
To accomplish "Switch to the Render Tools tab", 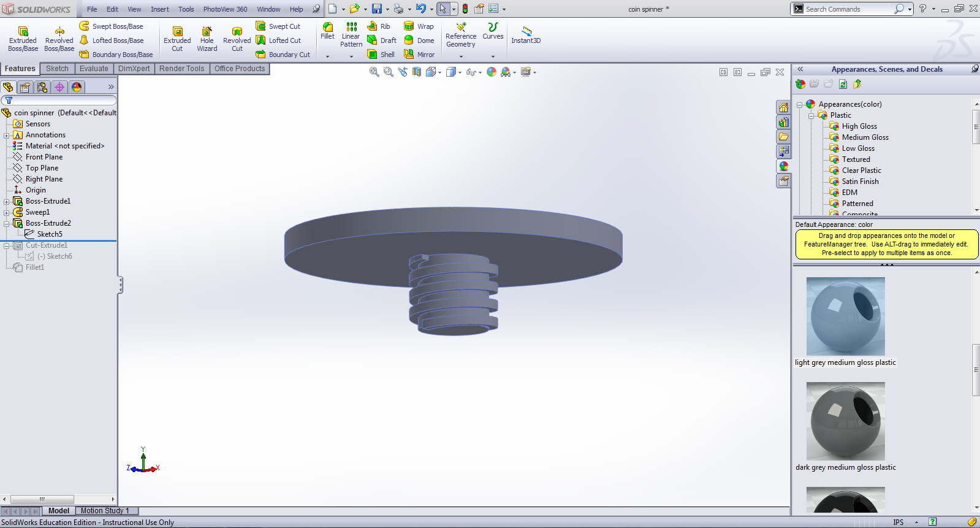I will [x=181, y=69].
